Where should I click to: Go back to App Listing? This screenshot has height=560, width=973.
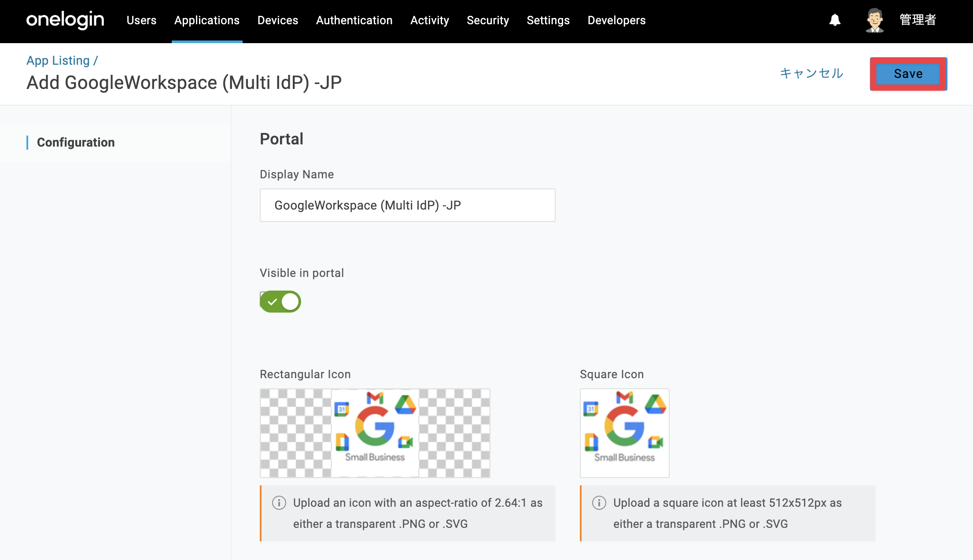58,60
